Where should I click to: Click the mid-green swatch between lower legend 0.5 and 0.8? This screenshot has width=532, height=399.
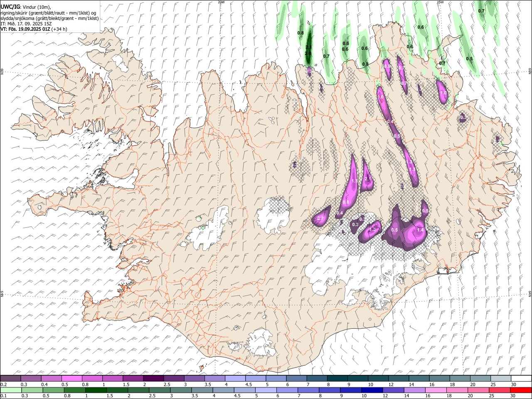click(54, 390)
